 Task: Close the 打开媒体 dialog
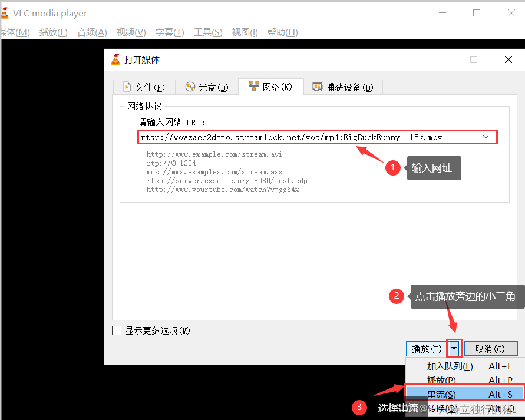click(x=509, y=59)
